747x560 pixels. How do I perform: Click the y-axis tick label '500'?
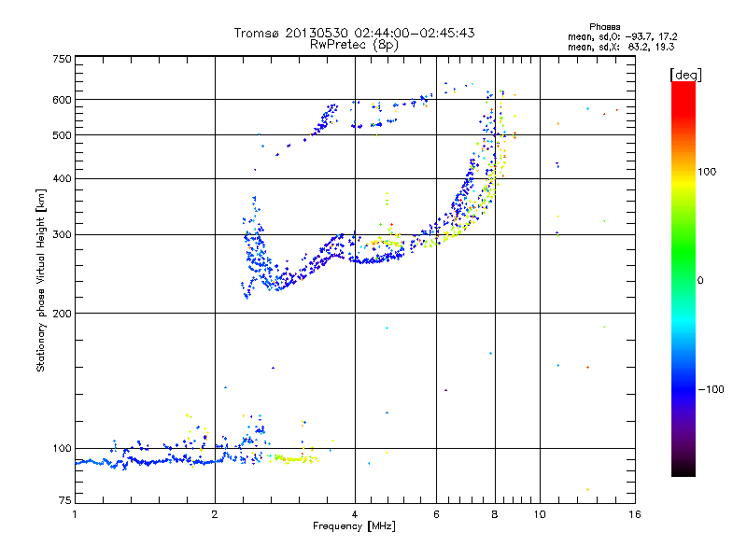(x=62, y=135)
